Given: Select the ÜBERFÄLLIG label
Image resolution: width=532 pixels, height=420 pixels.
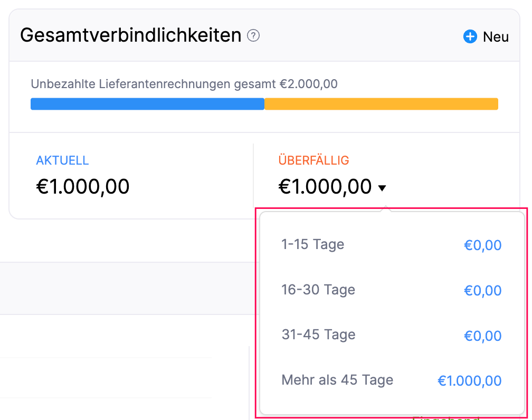Looking at the screenshot, I should pyautogui.click(x=313, y=161).
